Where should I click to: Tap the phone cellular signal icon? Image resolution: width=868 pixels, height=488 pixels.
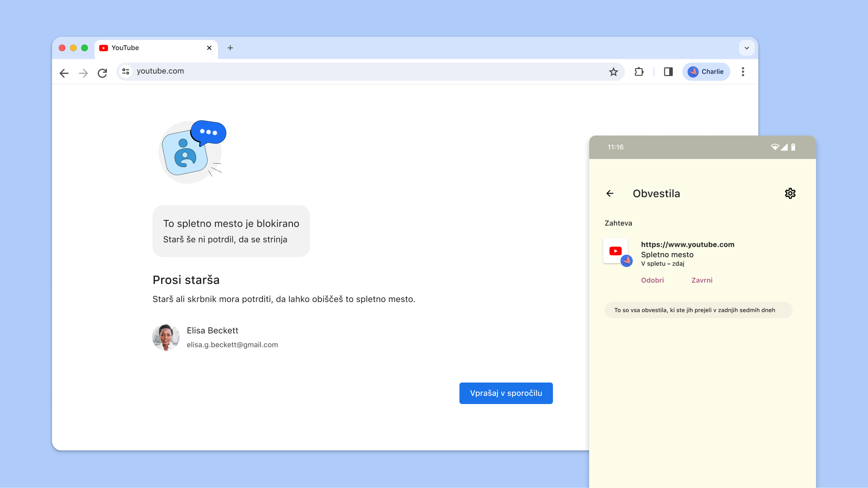coord(784,147)
